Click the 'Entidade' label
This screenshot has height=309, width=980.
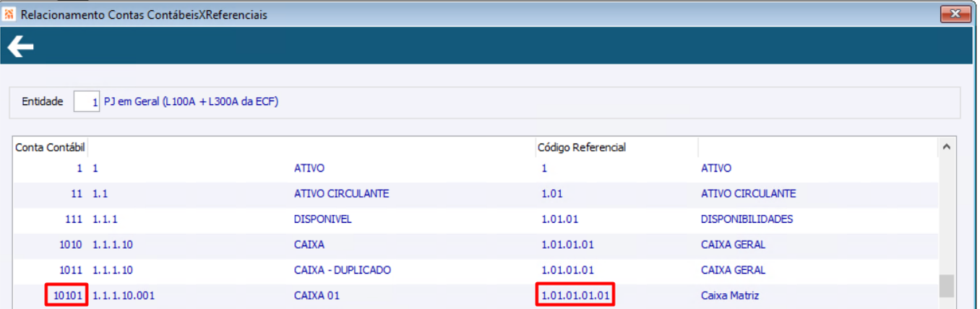pyautogui.click(x=43, y=102)
